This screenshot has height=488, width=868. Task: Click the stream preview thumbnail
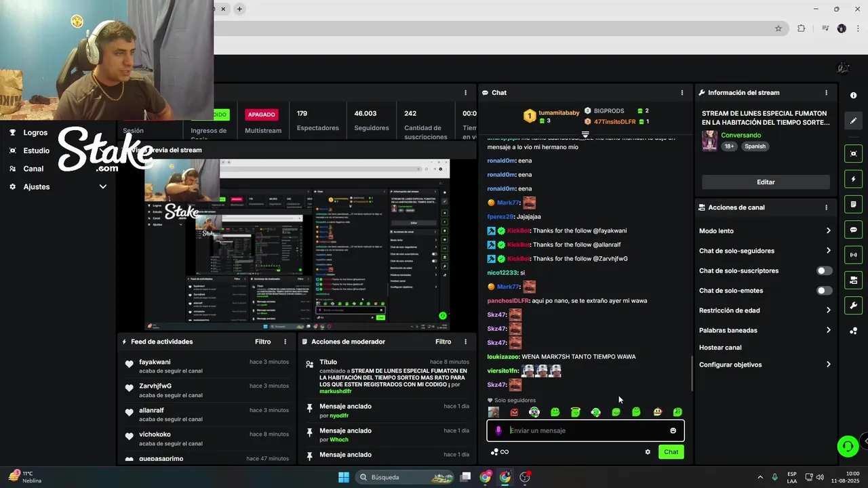click(x=297, y=245)
